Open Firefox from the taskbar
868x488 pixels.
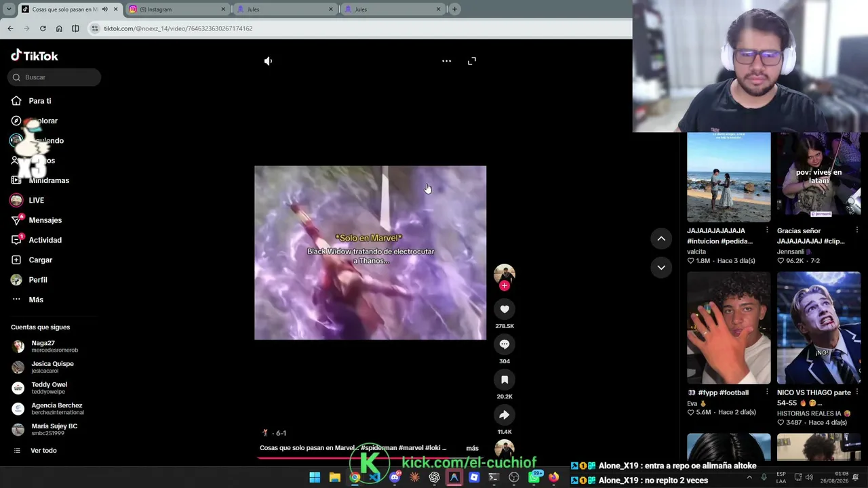click(554, 477)
